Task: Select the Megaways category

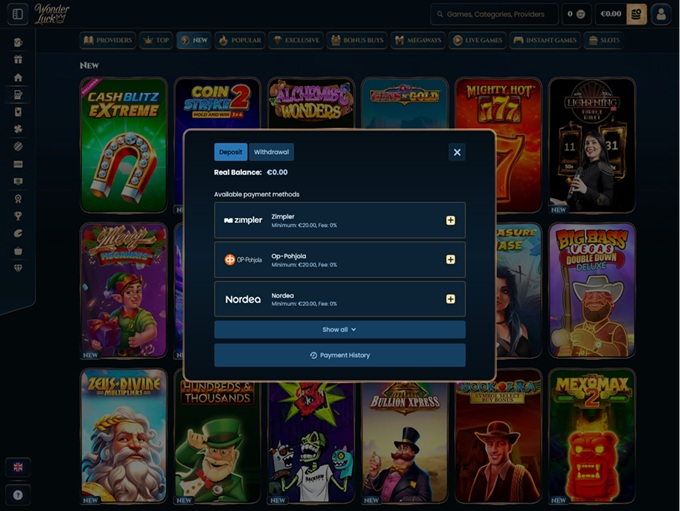Action: pos(418,41)
